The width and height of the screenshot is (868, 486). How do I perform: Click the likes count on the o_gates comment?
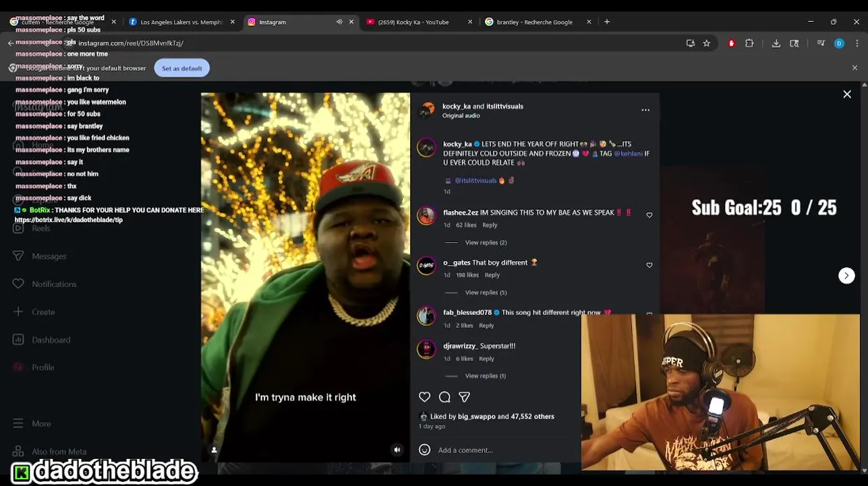click(x=467, y=275)
